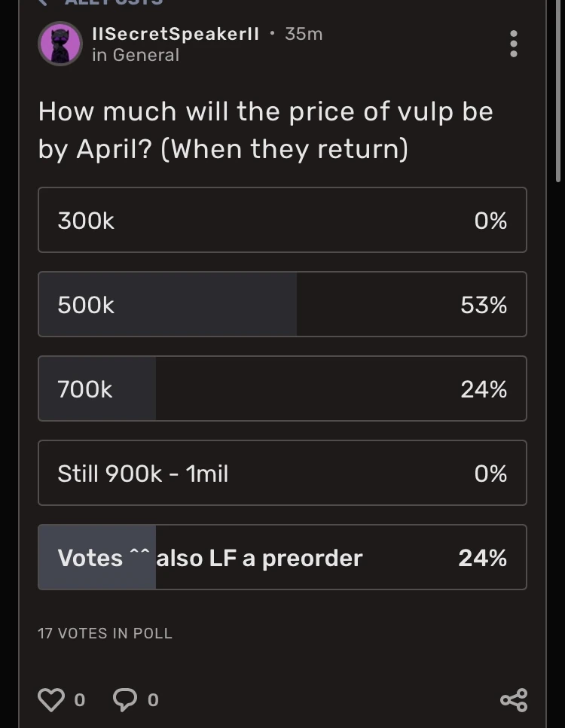
Task: Click the 35m post timestamp
Action: pos(304,34)
